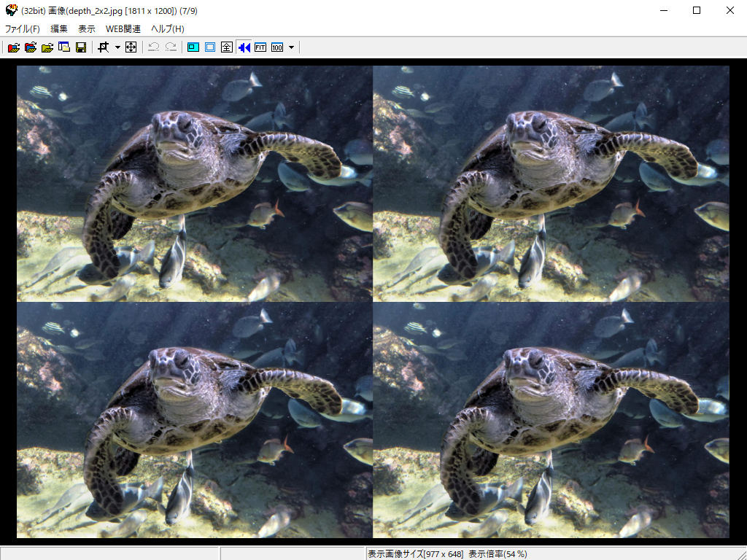Open the dropdown arrow beside 100% zoom
This screenshot has height=560, width=747.
pos(292,47)
